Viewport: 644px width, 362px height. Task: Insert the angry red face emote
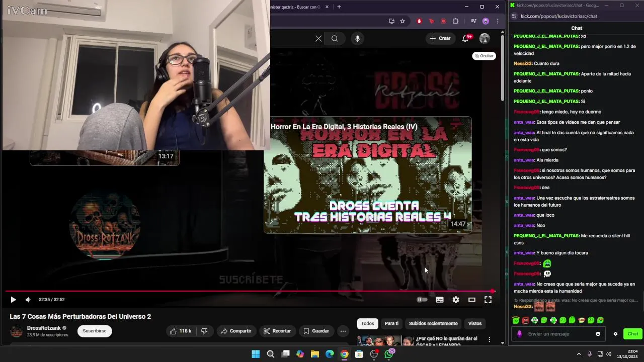coord(525,320)
